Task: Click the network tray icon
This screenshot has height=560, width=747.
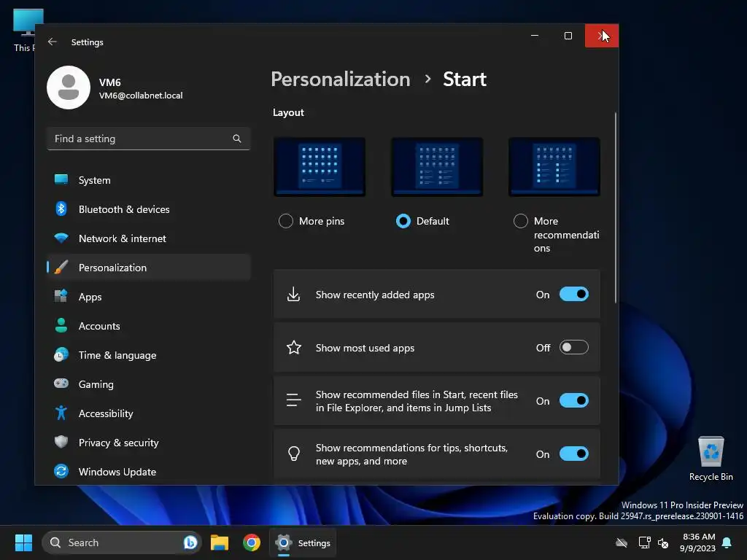Action: 644,542
